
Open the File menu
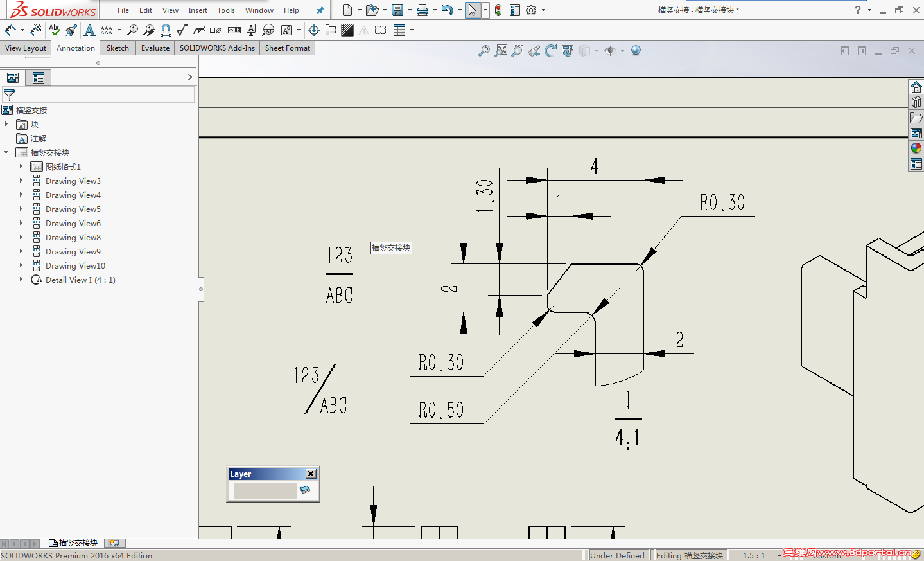pyautogui.click(x=123, y=10)
